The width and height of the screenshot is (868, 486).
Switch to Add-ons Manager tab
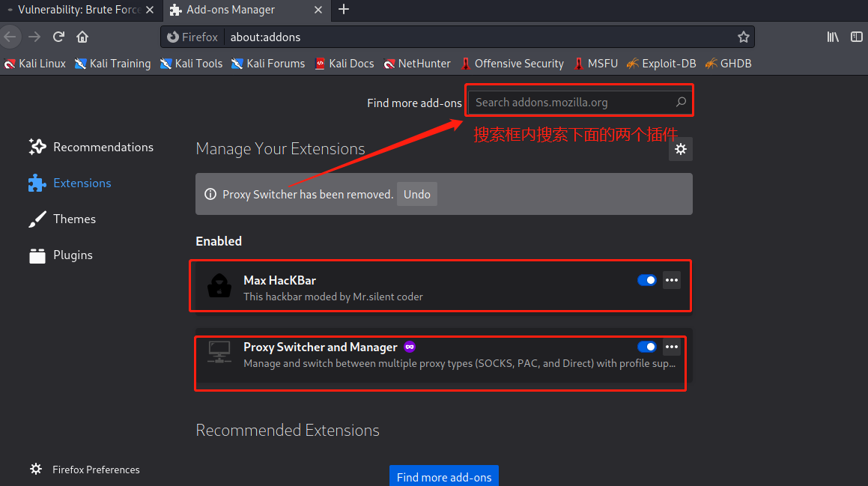click(x=246, y=10)
